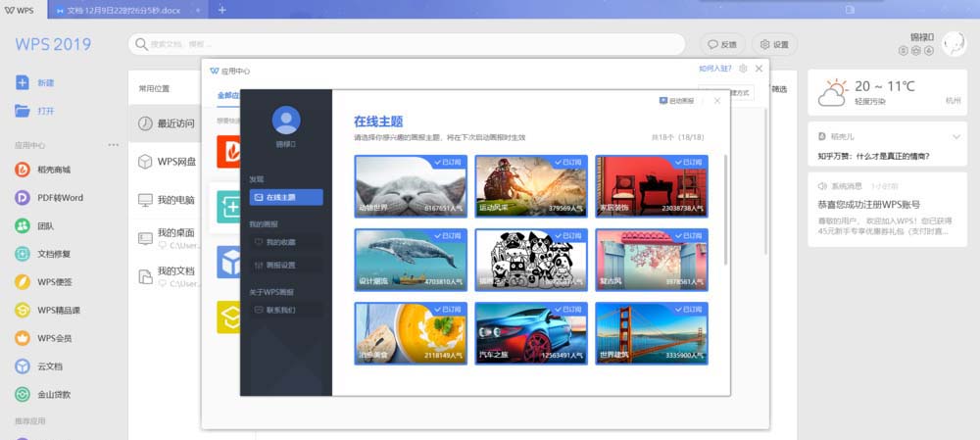Open new tab with plus button
Image resolution: width=980 pixels, height=440 pixels.
click(x=221, y=10)
